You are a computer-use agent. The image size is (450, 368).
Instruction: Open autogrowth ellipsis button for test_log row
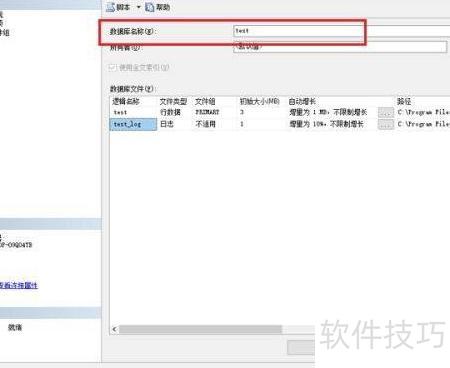coord(386,124)
